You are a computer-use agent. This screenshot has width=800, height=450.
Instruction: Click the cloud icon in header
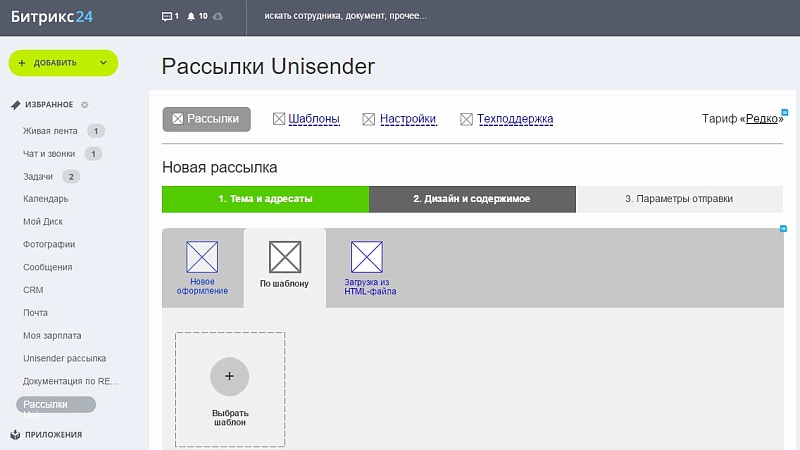[219, 17]
